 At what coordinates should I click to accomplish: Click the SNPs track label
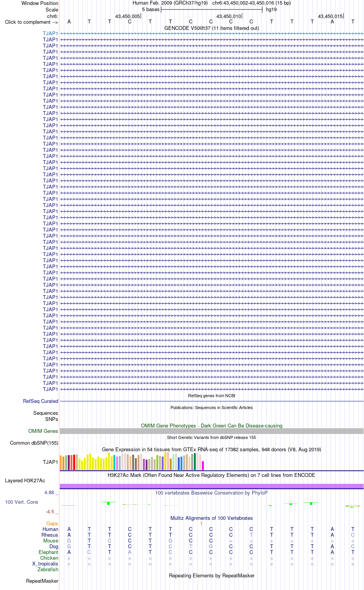pos(52,419)
